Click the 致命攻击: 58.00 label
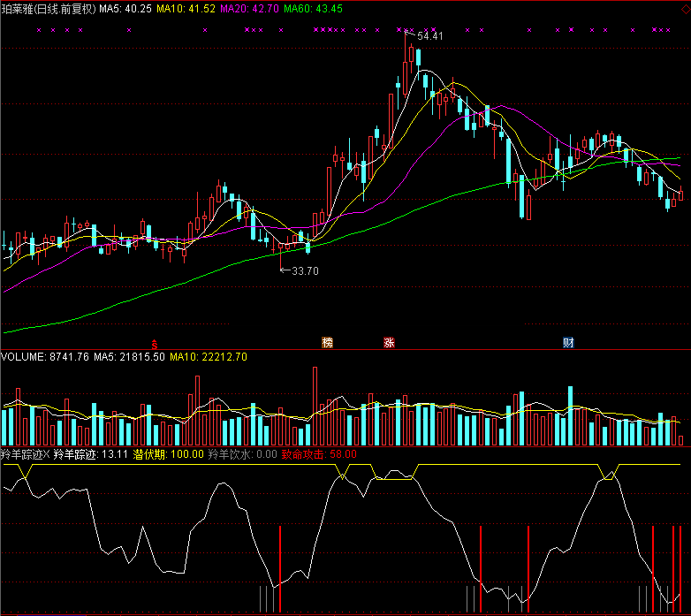The height and width of the screenshot is (616, 691). click(319, 454)
